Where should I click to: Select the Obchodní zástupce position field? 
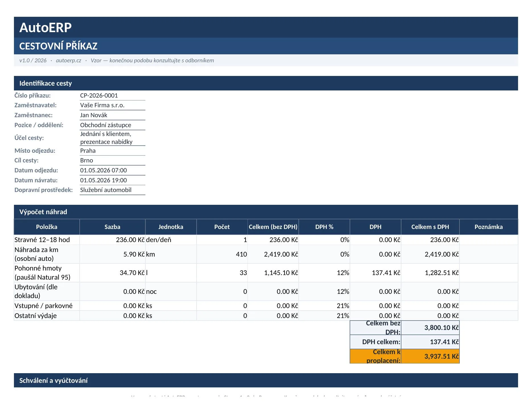pos(112,125)
